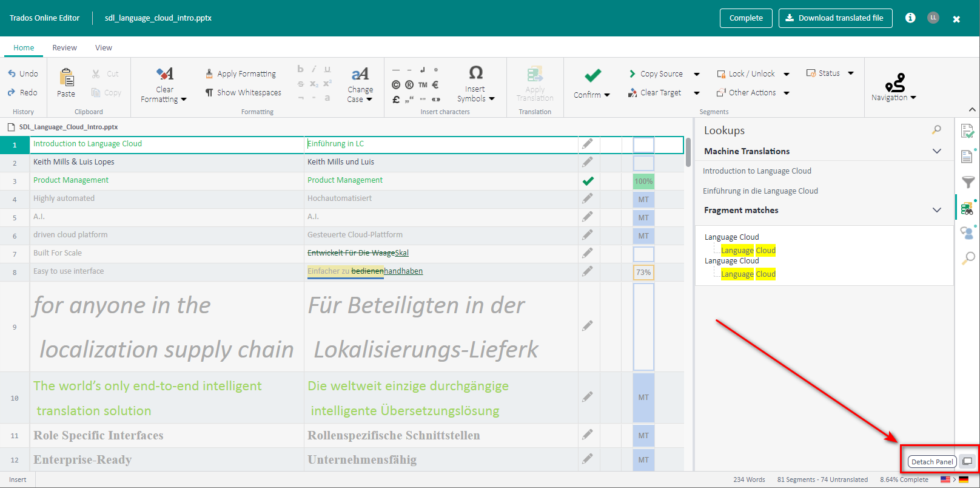Click the target field 'Einführung in LC'

coord(441,144)
